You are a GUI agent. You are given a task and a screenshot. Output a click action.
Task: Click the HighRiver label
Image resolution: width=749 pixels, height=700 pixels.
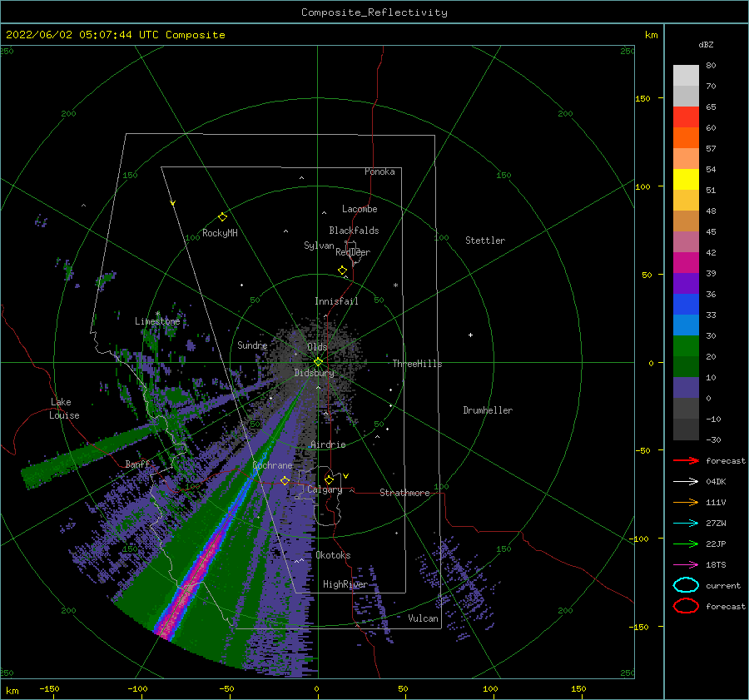click(x=345, y=584)
